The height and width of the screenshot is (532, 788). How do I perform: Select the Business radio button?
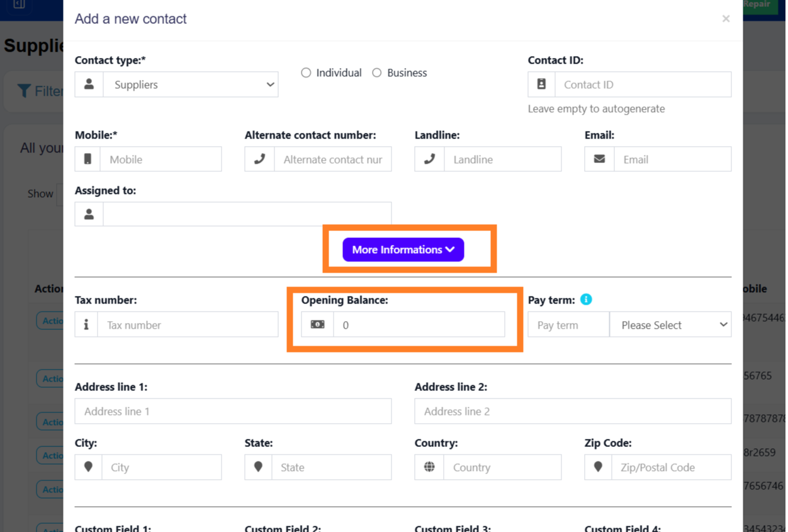pyautogui.click(x=377, y=73)
